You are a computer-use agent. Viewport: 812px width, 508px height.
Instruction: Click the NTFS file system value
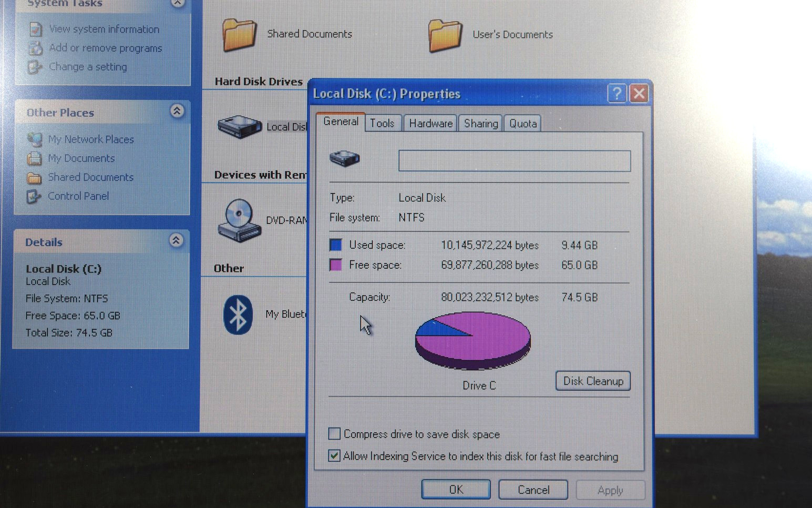tap(412, 218)
